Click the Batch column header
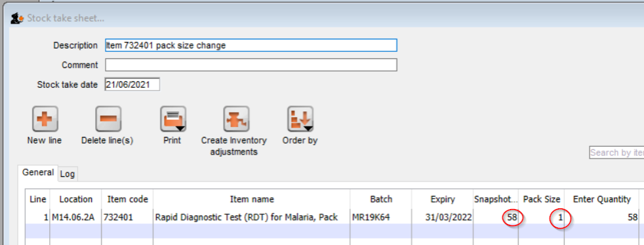This screenshot has height=245, width=644. (381, 199)
